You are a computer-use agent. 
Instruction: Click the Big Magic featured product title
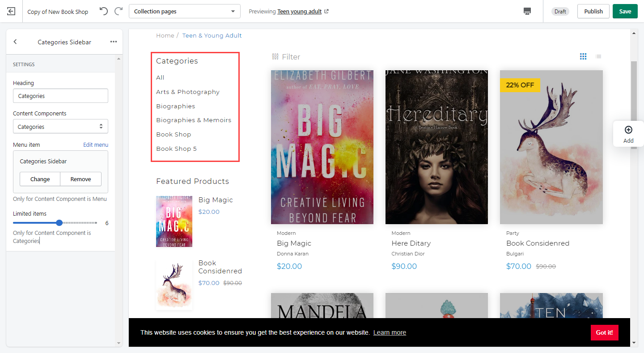point(216,200)
